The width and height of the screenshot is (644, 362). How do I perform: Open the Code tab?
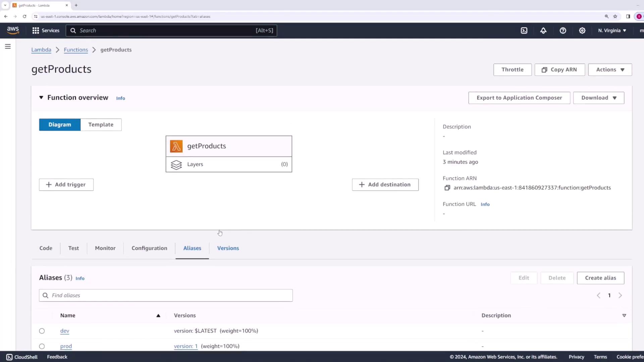46,248
